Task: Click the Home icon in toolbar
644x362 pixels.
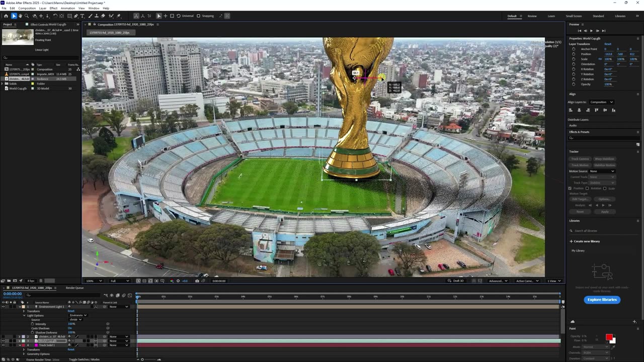Action: coord(6,16)
